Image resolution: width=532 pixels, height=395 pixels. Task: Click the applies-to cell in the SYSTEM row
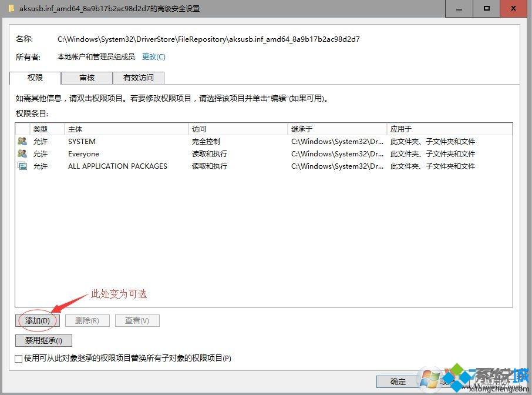coord(433,141)
